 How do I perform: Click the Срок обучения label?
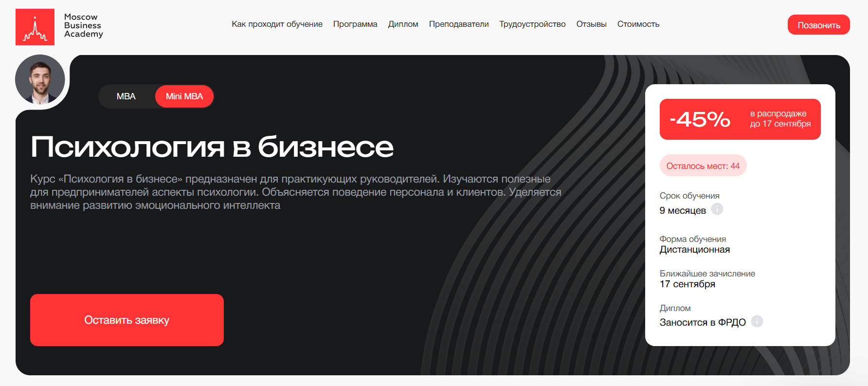click(689, 196)
